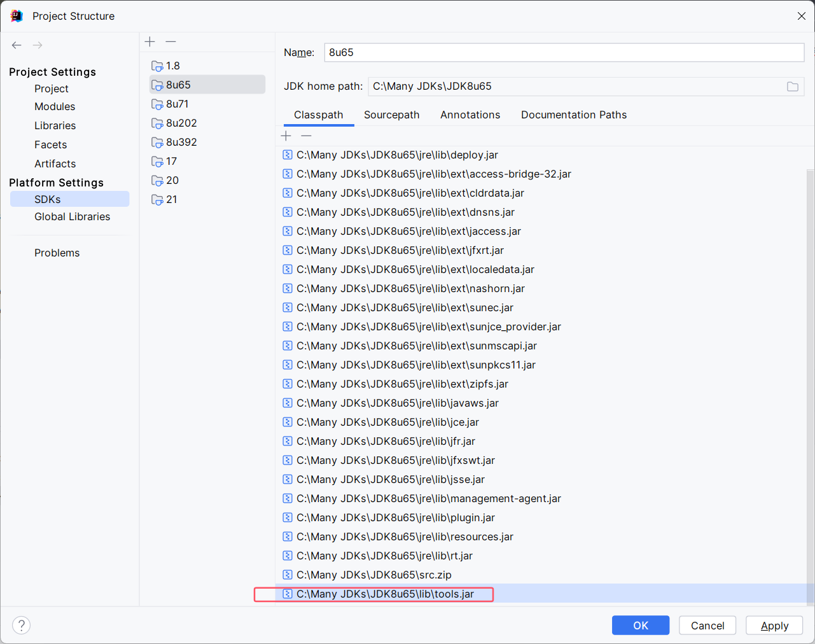
Task: Remove selected SDK with minus icon
Action: [171, 41]
